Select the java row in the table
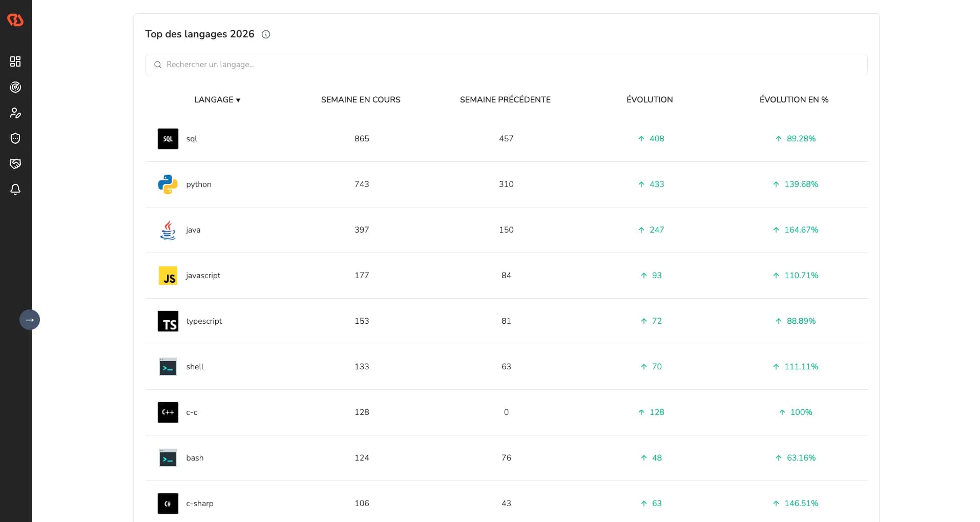The width and height of the screenshot is (980, 522). [193, 229]
